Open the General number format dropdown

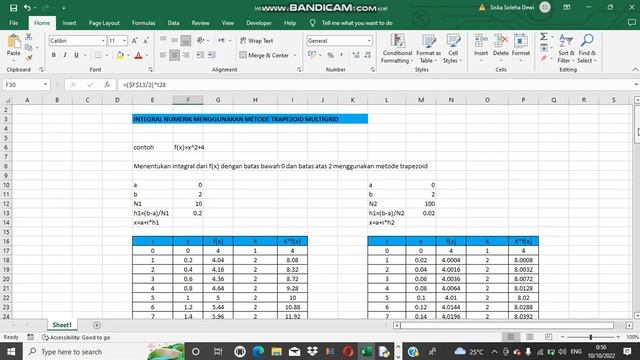(369, 40)
